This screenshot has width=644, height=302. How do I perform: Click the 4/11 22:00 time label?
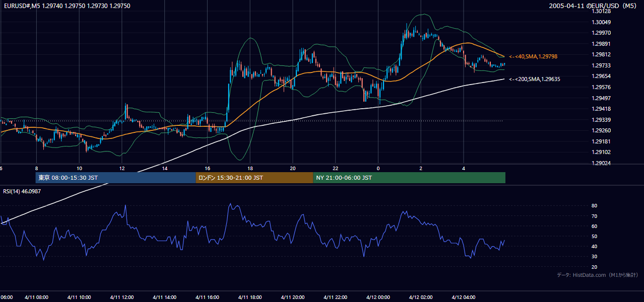tap(336, 297)
